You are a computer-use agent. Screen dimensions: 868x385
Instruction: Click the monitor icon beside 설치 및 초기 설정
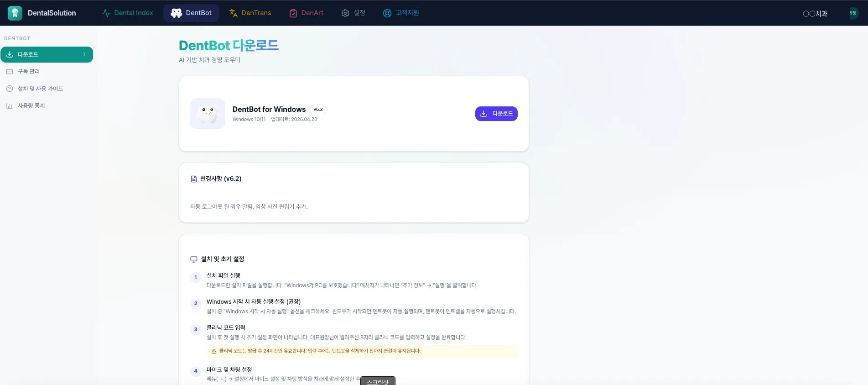click(x=194, y=259)
